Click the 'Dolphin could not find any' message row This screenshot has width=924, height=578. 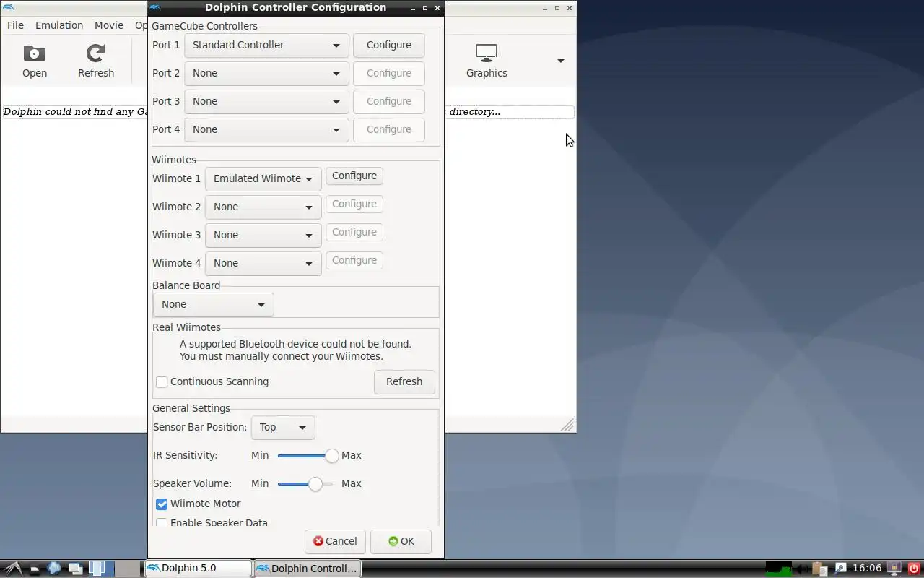click(288, 112)
